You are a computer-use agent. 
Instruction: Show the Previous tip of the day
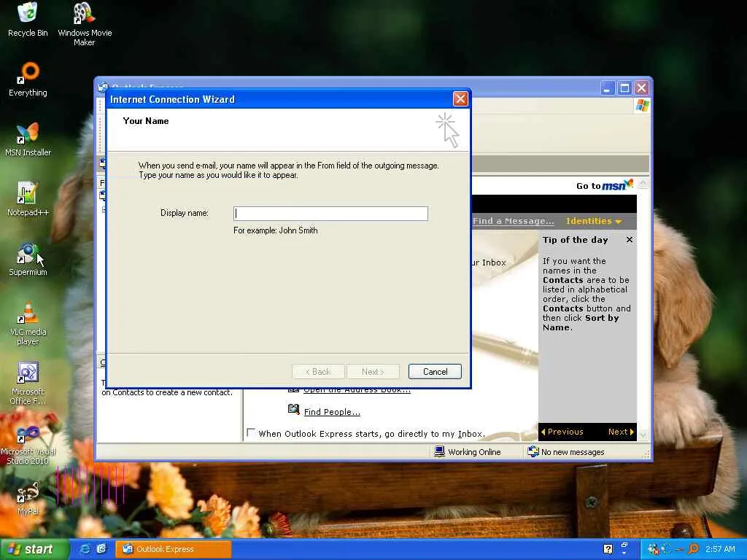562,432
